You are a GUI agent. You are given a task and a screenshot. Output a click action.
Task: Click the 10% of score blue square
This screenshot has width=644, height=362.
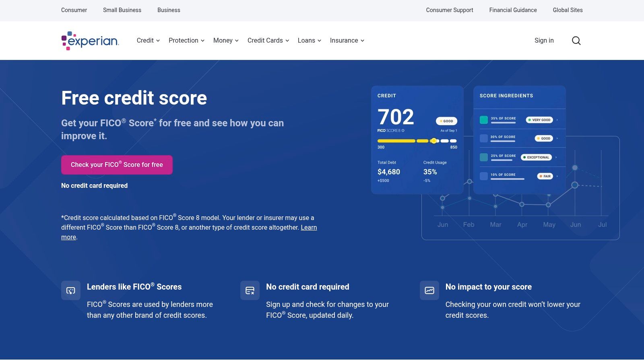point(484,176)
